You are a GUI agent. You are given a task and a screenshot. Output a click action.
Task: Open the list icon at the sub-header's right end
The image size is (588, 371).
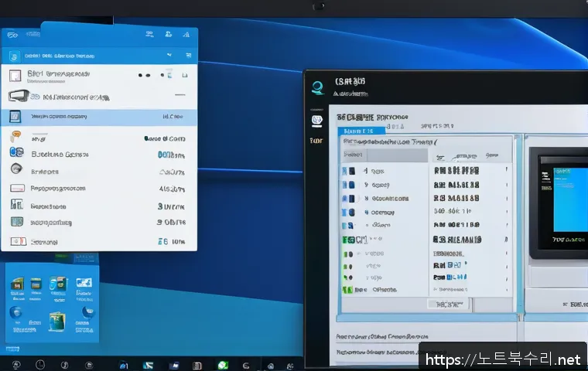(x=188, y=55)
